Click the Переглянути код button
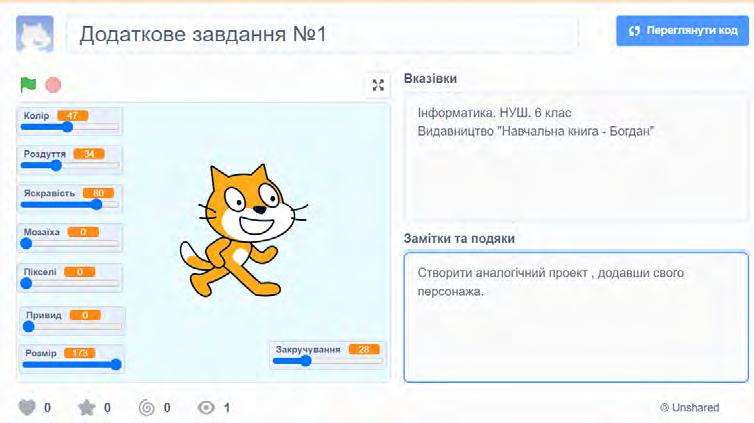This screenshot has width=754, height=423. coord(682,30)
